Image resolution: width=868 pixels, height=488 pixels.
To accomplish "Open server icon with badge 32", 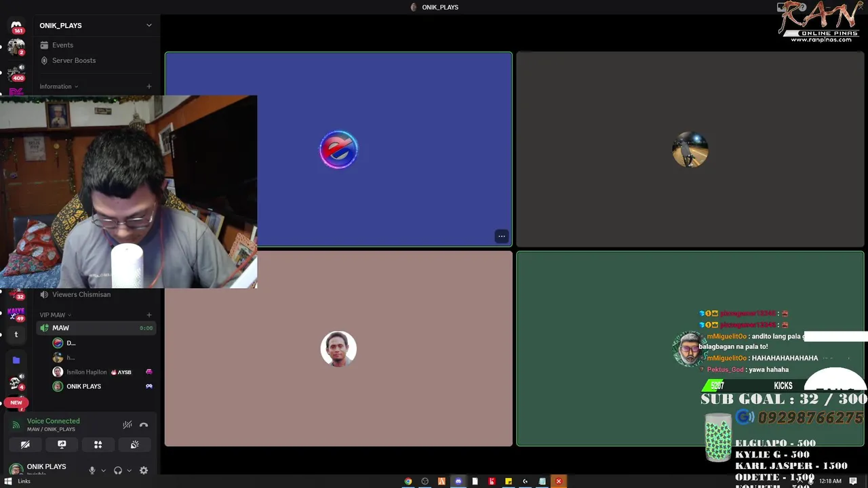I will pyautogui.click(x=16, y=293).
